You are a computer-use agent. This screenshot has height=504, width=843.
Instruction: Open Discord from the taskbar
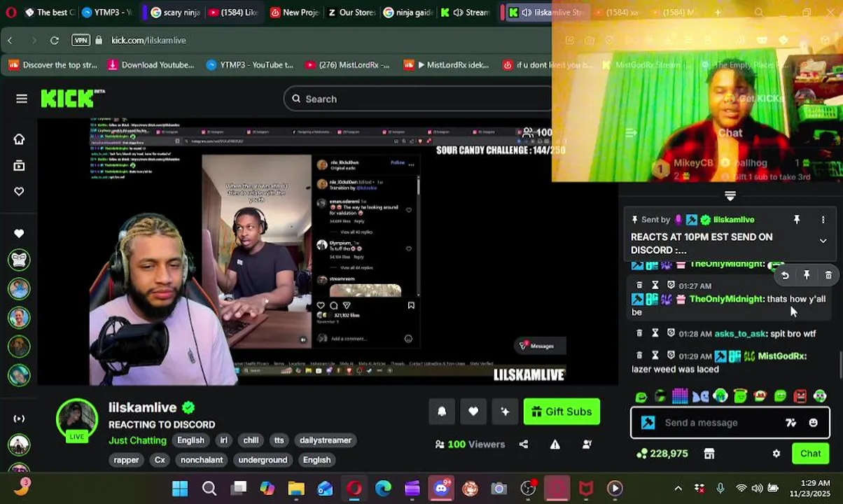[441, 489]
